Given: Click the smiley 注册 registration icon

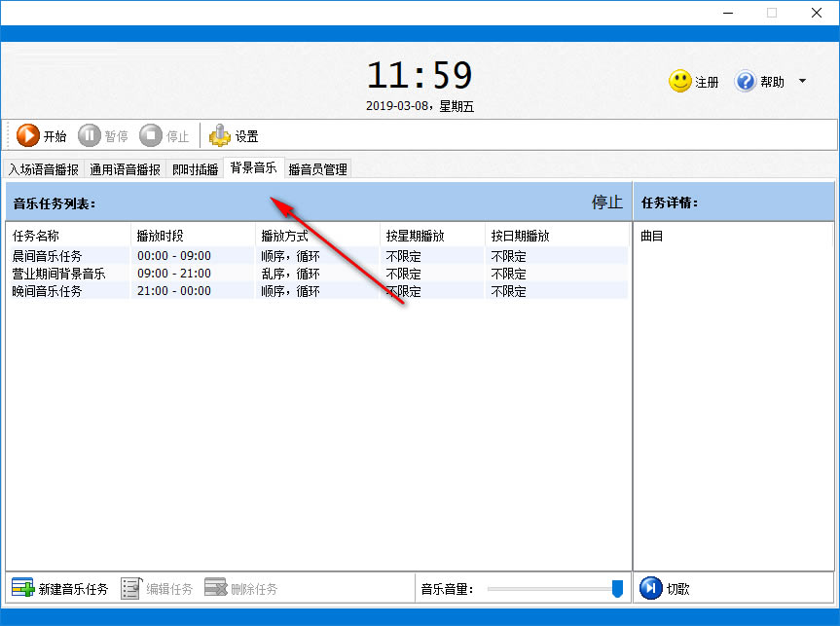Looking at the screenshot, I should point(679,82).
